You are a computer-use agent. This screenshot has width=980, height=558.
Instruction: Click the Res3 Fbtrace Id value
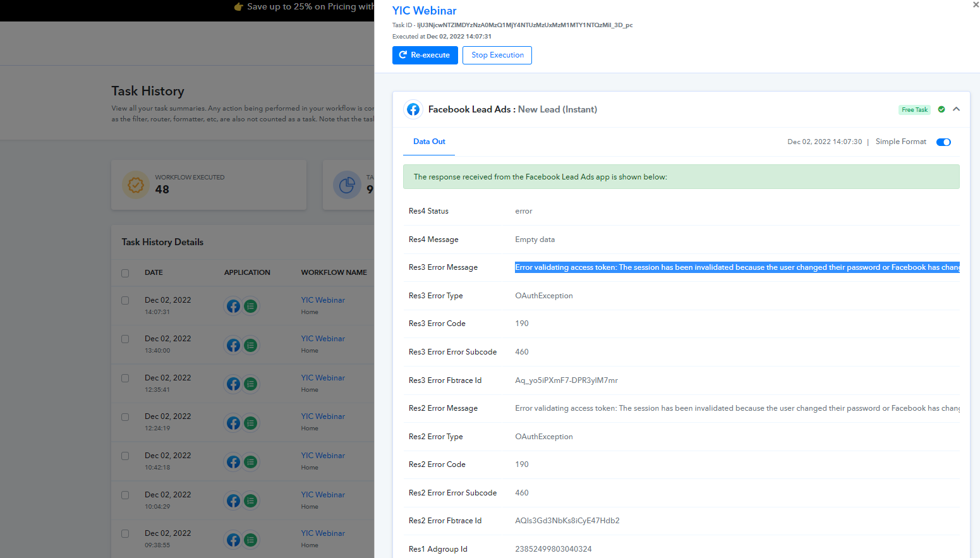[566, 380]
